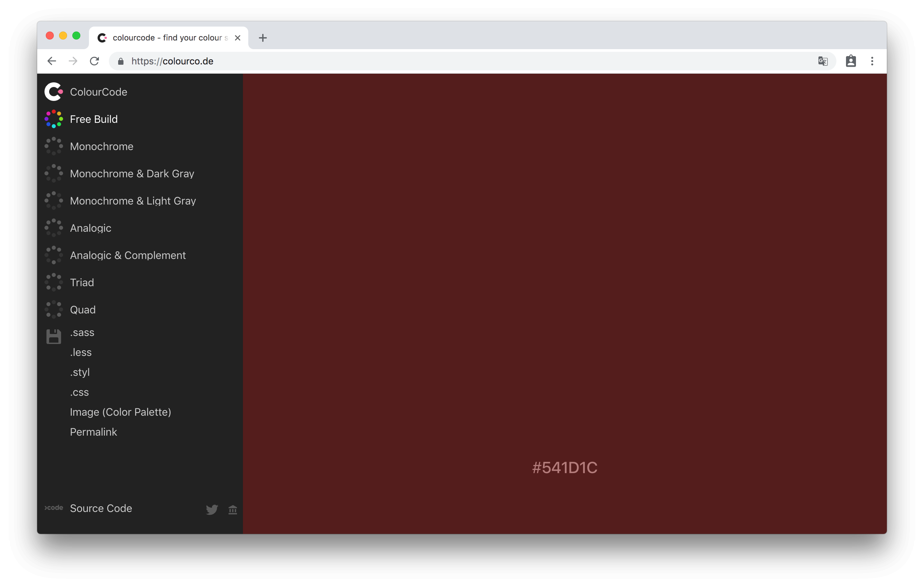Select the Quad color scheme icon

[54, 309]
